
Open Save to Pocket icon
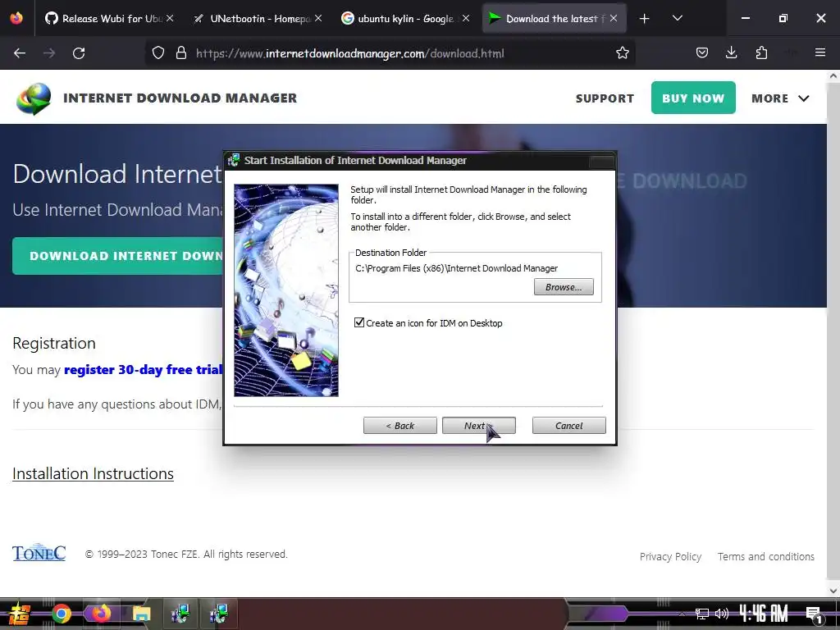(x=702, y=53)
